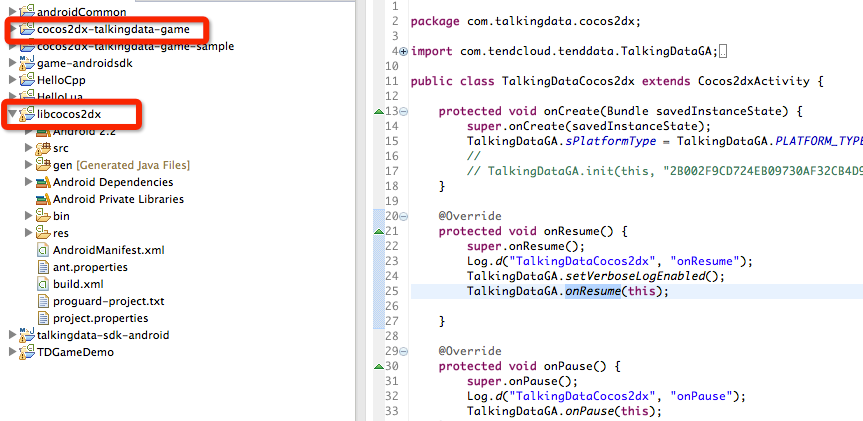The image size is (863, 421).
Task: Expand the game-androidsdk project
Action: pyautogui.click(x=13, y=63)
